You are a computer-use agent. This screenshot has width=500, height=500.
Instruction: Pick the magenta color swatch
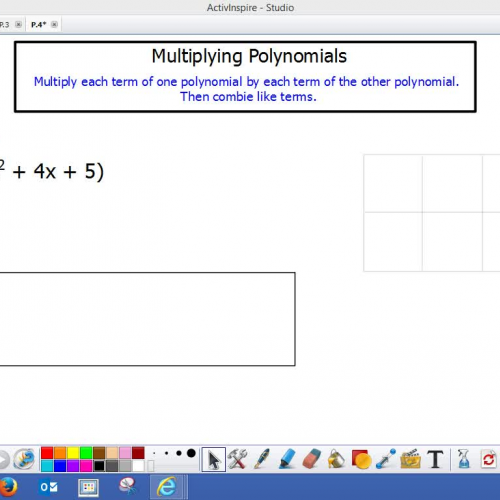[x=86, y=466]
